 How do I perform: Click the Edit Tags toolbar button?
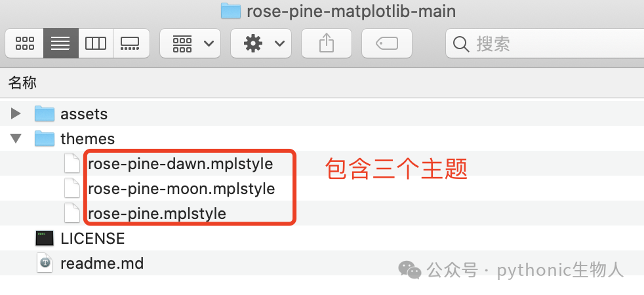(x=386, y=43)
